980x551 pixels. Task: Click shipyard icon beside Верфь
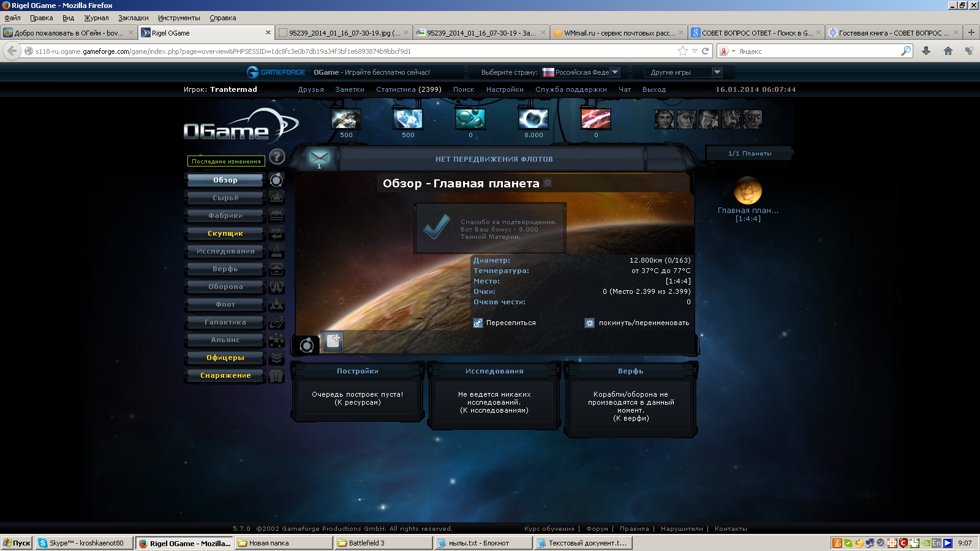point(277,269)
